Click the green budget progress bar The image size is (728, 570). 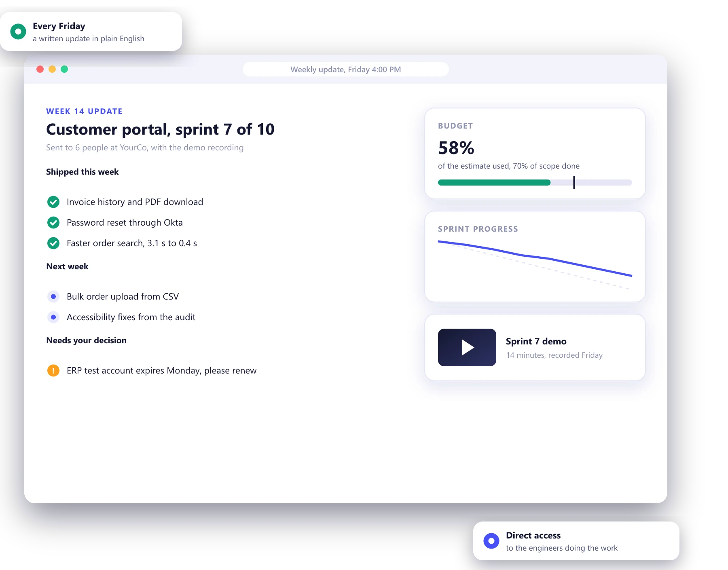pyautogui.click(x=494, y=182)
